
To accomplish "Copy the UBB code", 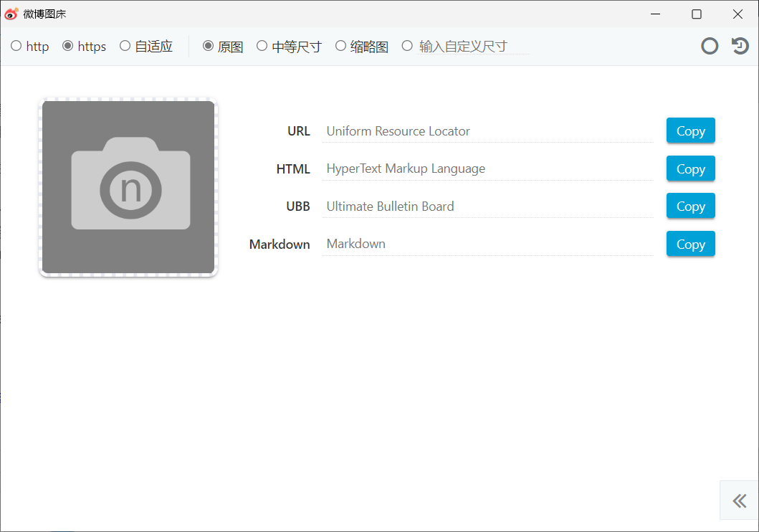I will 689,206.
